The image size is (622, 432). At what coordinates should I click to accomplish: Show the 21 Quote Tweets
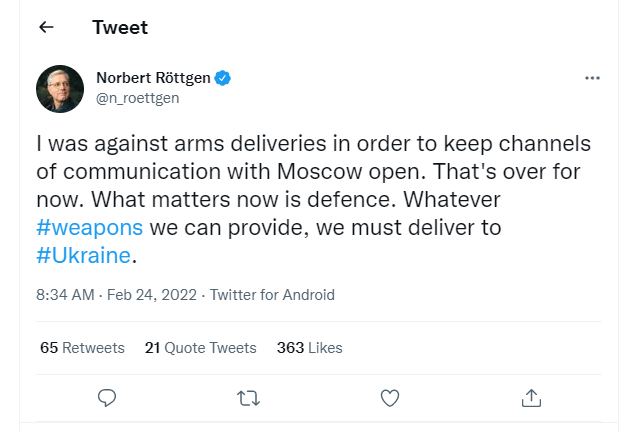[x=200, y=348]
